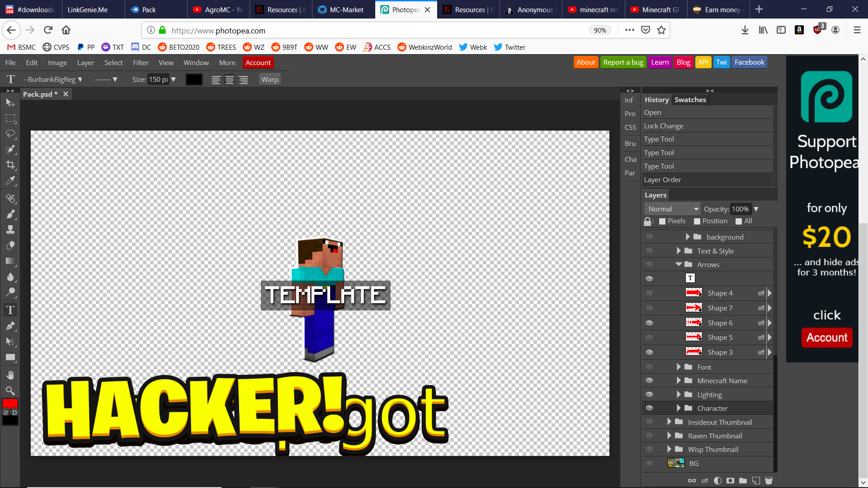Select the Type tool in toolbar
Viewport: 868px width, 488px height.
pyautogui.click(x=10, y=310)
